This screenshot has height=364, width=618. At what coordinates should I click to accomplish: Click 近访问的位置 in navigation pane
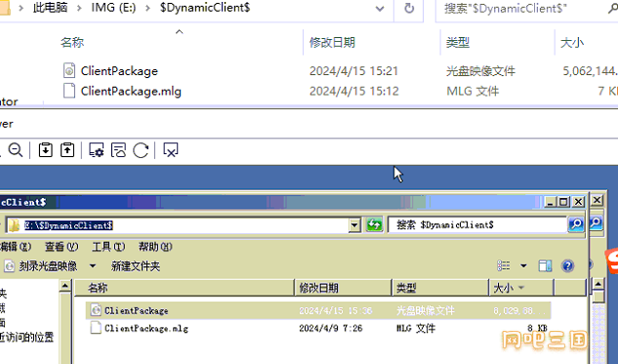(x=26, y=338)
